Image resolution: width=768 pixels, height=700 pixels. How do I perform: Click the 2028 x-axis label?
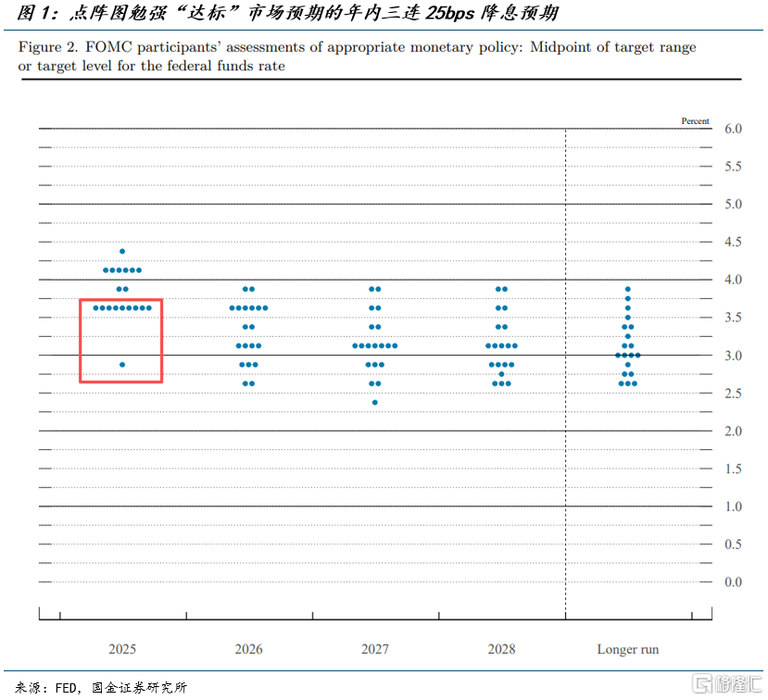pyautogui.click(x=501, y=649)
